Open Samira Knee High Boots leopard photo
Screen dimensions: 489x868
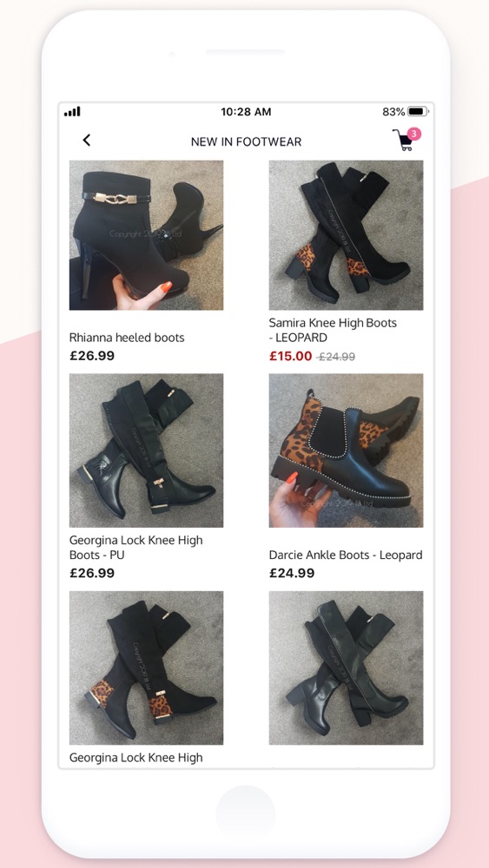pos(346,235)
